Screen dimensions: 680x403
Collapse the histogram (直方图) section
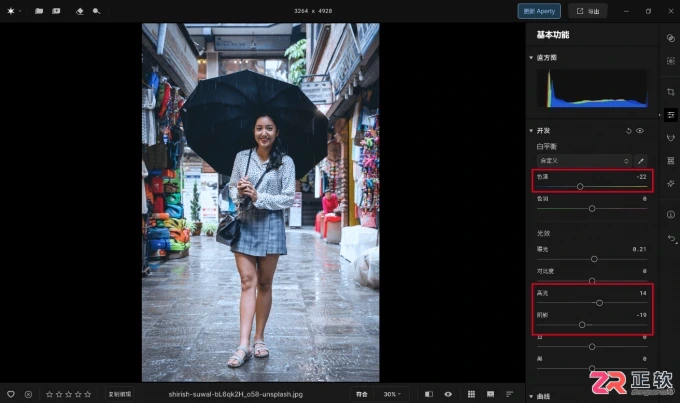click(531, 58)
